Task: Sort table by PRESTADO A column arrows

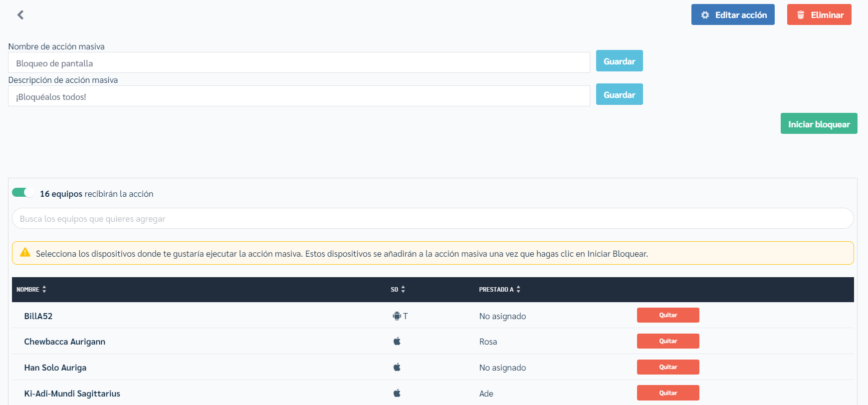Action: tap(518, 290)
